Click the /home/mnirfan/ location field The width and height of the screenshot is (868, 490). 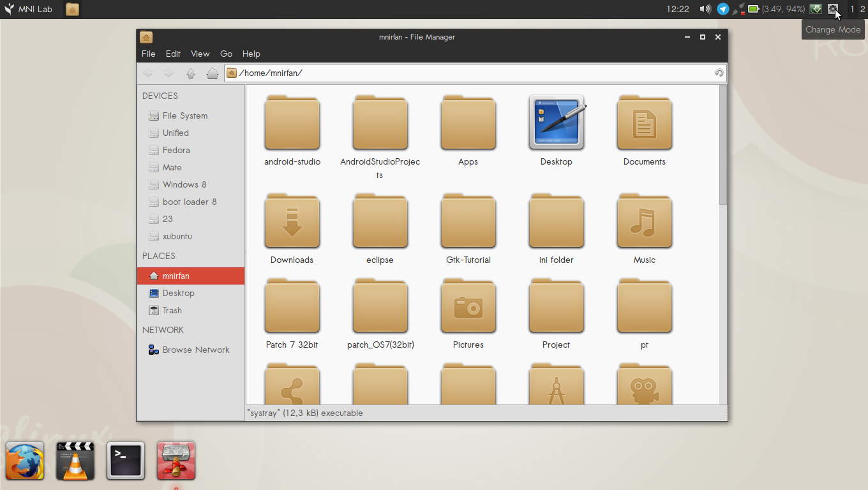pyautogui.click(x=475, y=73)
